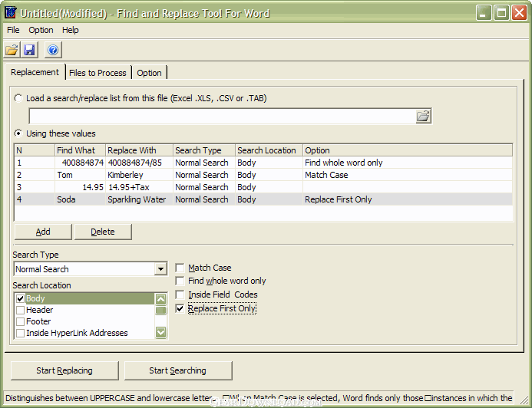532x408 pixels.
Task: Select 'Tom' in the Find What column
Action: (x=80, y=175)
